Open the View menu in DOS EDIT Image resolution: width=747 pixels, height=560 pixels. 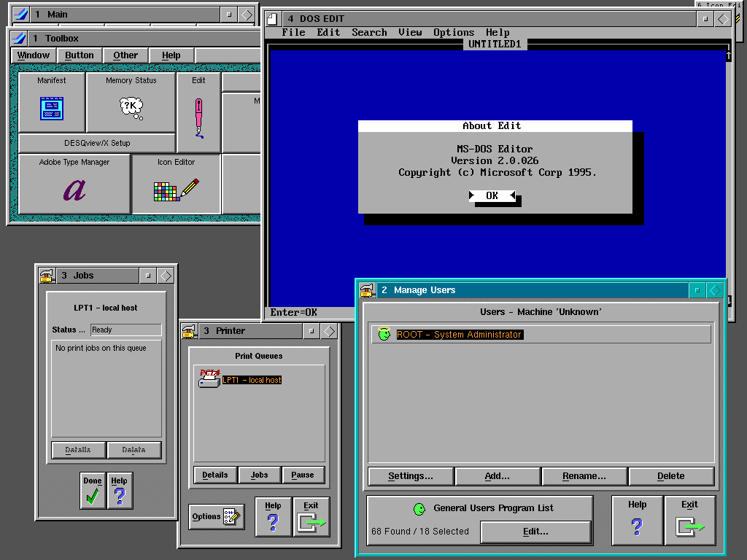(410, 32)
